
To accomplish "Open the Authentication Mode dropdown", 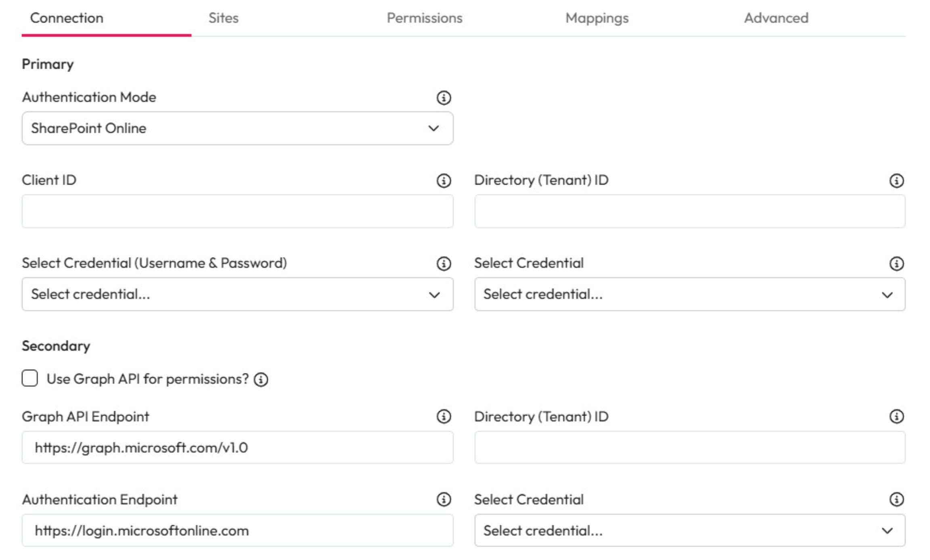I will (x=237, y=128).
